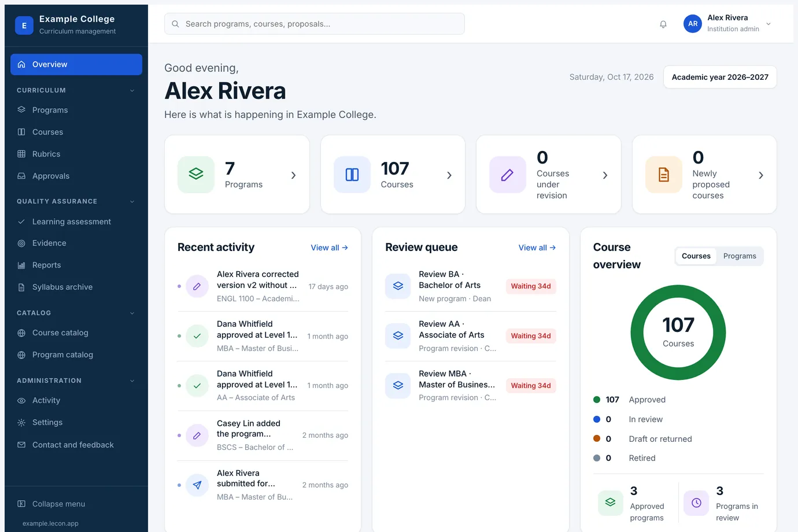Screen dimensions: 798x532
Task: Collapse the Catalog sidebar section
Action: click(132, 313)
